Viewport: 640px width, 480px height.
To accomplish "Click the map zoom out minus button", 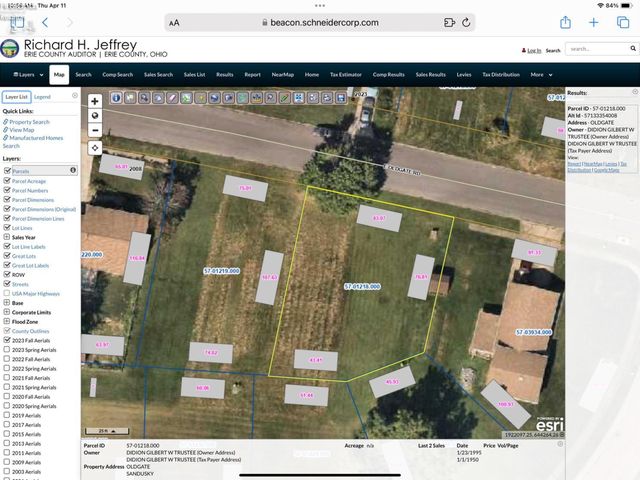I will (95, 129).
